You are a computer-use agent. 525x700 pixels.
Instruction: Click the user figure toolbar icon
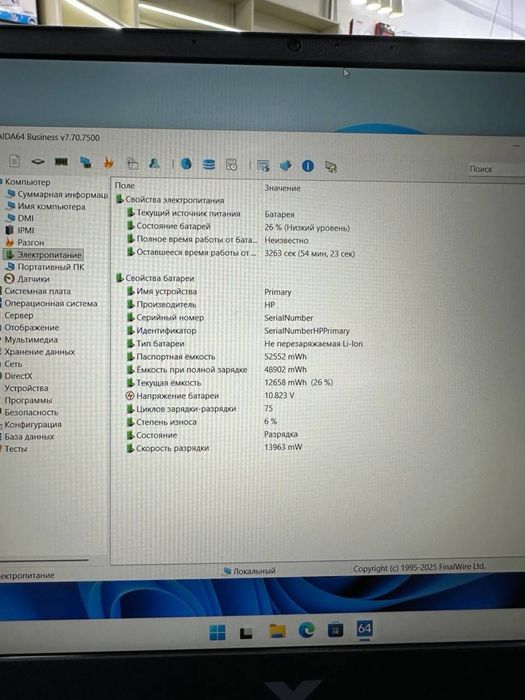pyautogui.click(x=154, y=163)
